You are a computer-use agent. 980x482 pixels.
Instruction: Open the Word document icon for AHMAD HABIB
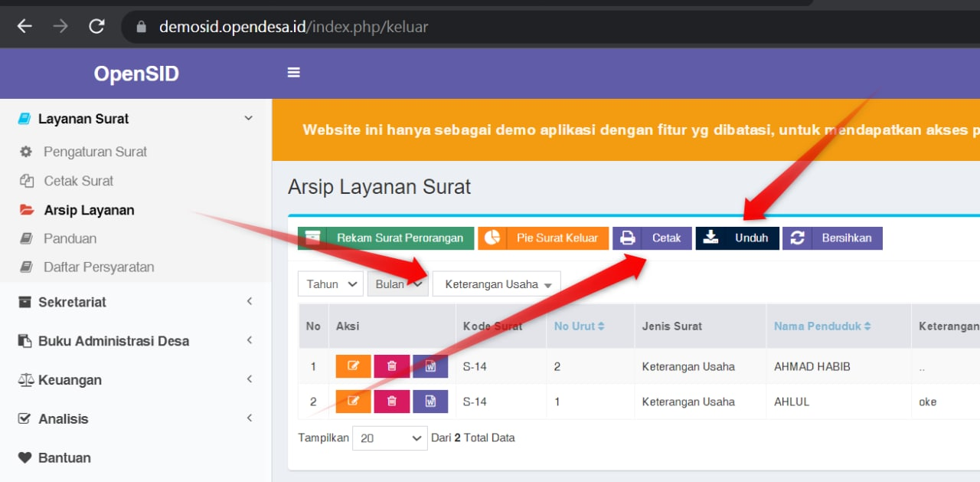click(x=430, y=366)
